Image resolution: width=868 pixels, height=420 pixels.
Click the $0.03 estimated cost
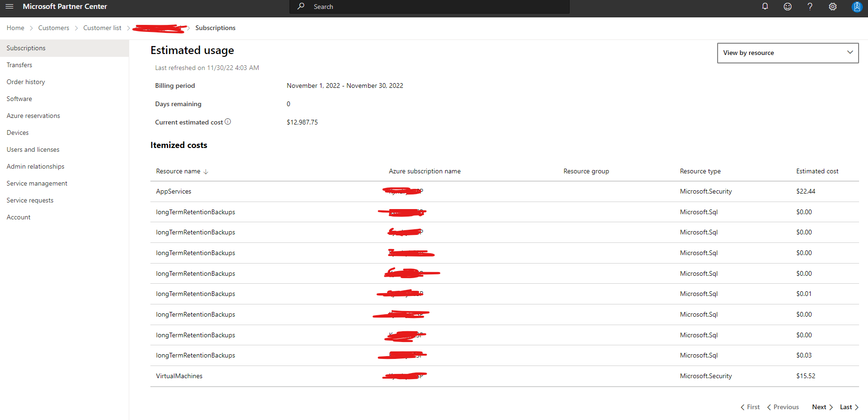[x=804, y=355]
